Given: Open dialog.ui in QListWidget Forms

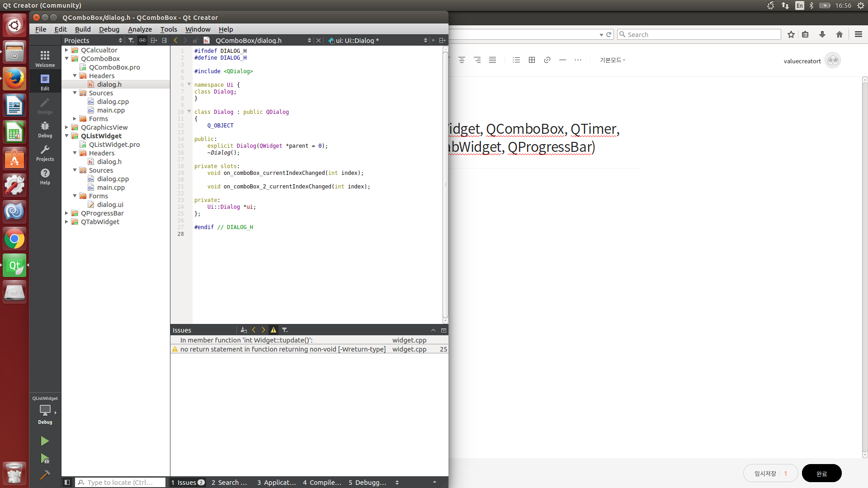Looking at the screenshot, I should tap(110, 205).
